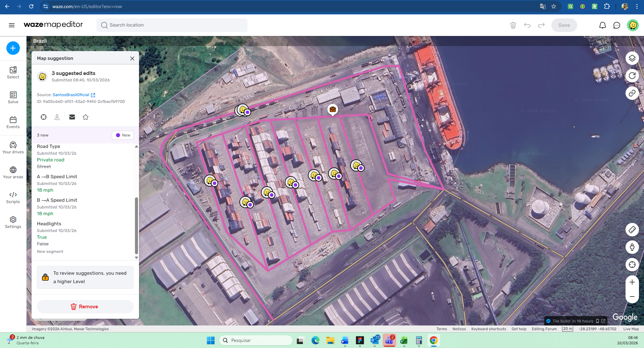This screenshot has height=348, width=644.
Task: Click the blue add new feature button
Action: (x=13, y=48)
